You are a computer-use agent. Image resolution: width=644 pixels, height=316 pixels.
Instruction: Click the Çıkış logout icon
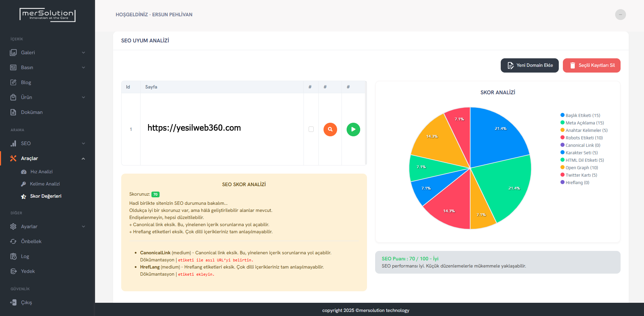pyautogui.click(x=13, y=302)
